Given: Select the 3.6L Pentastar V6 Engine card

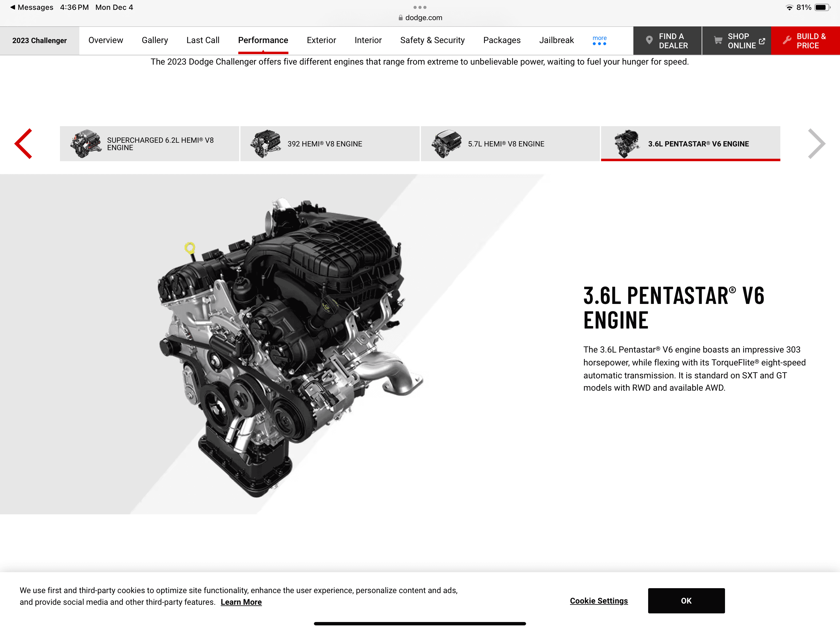Looking at the screenshot, I should (x=690, y=144).
